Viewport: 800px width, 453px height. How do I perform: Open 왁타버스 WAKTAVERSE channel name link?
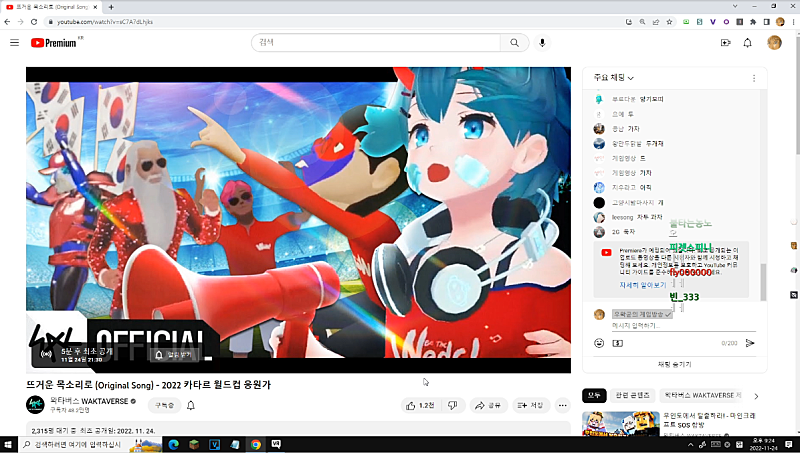click(89, 401)
